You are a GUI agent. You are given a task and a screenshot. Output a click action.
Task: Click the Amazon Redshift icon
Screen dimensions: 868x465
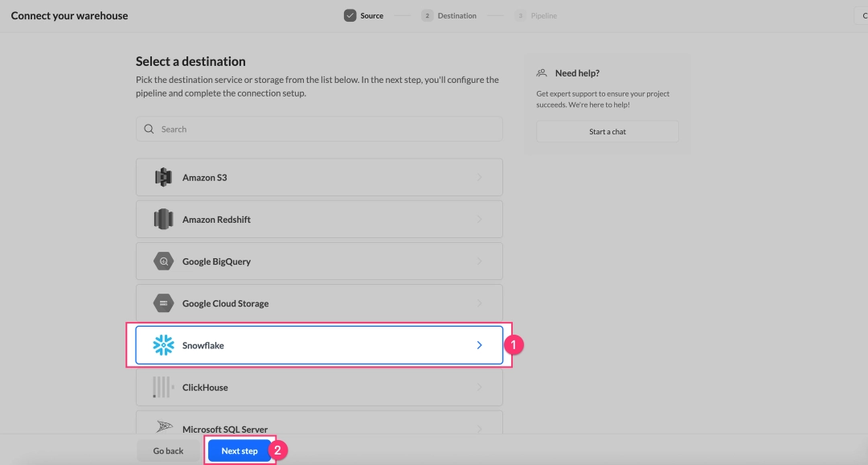[x=163, y=219]
